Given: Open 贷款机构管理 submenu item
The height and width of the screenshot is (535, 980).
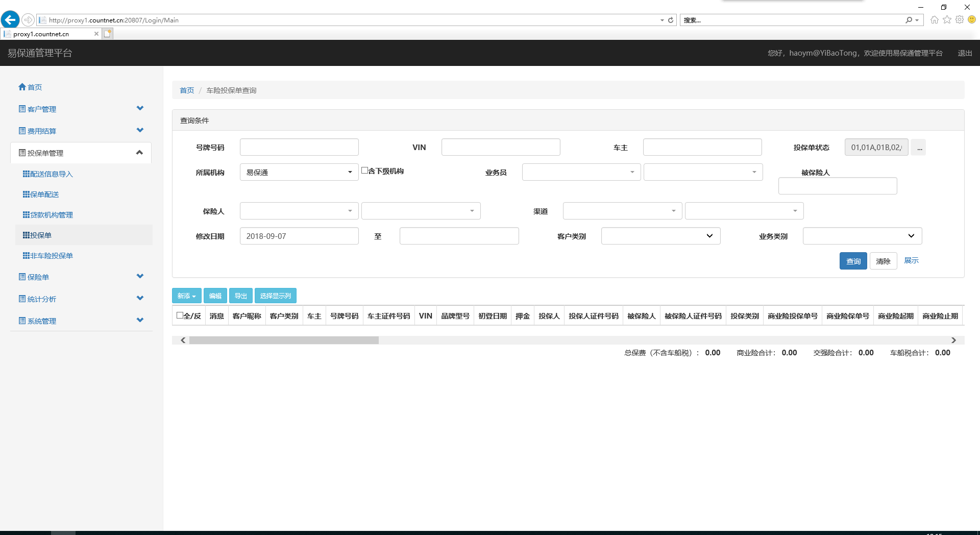Looking at the screenshot, I should (48, 215).
